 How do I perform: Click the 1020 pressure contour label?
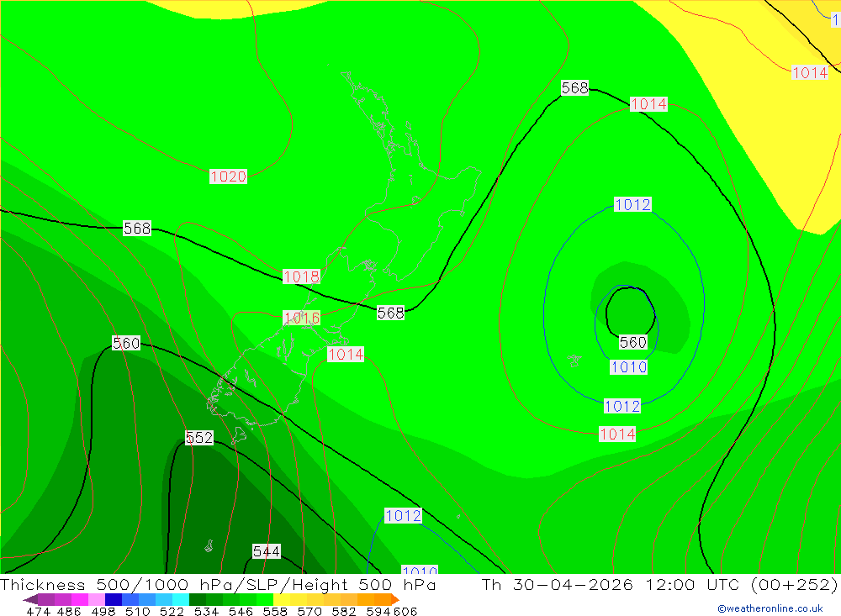(x=228, y=176)
